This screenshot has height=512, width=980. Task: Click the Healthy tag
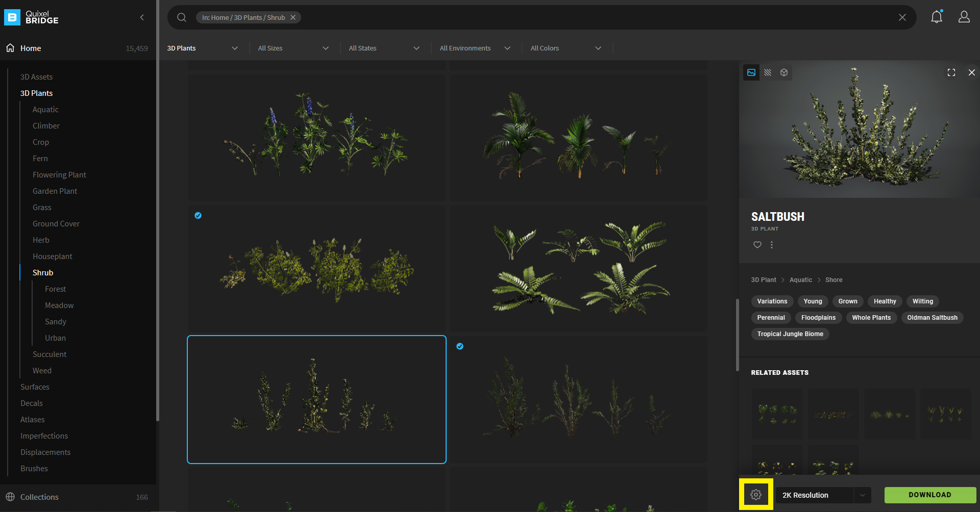[x=885, y=301]
